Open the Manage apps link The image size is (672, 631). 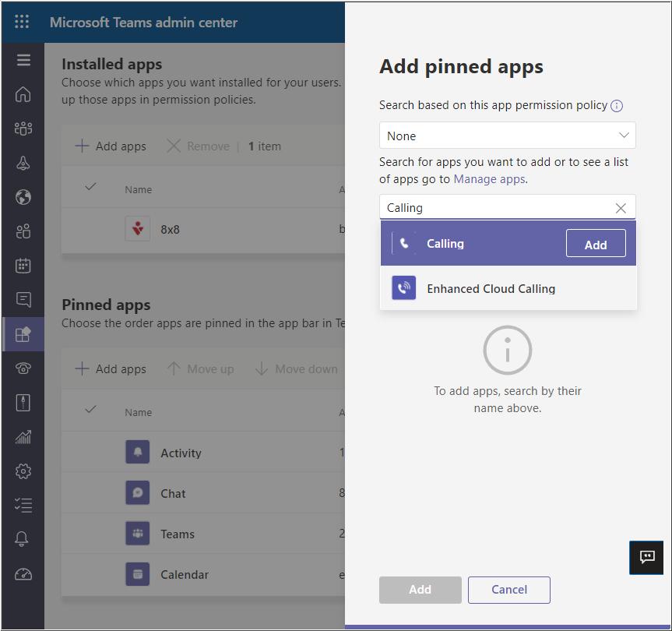pos(489,178)
